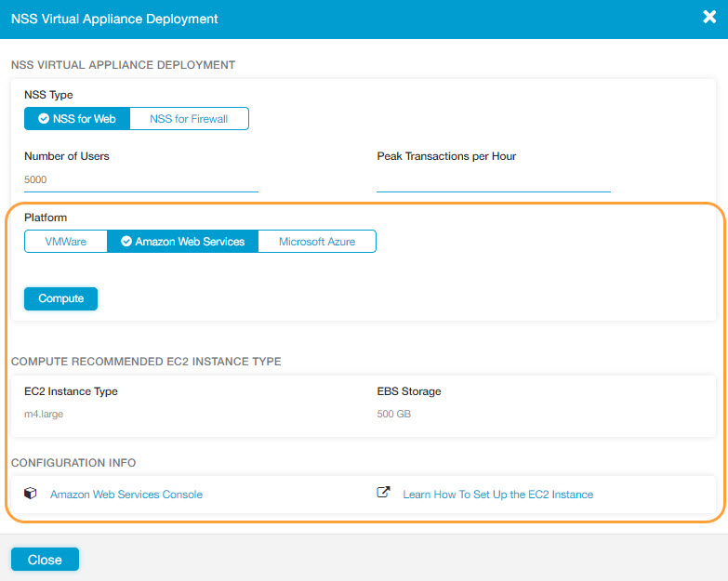Click the X icon in dialog header
728x581 pixels.
pos(708,18)
